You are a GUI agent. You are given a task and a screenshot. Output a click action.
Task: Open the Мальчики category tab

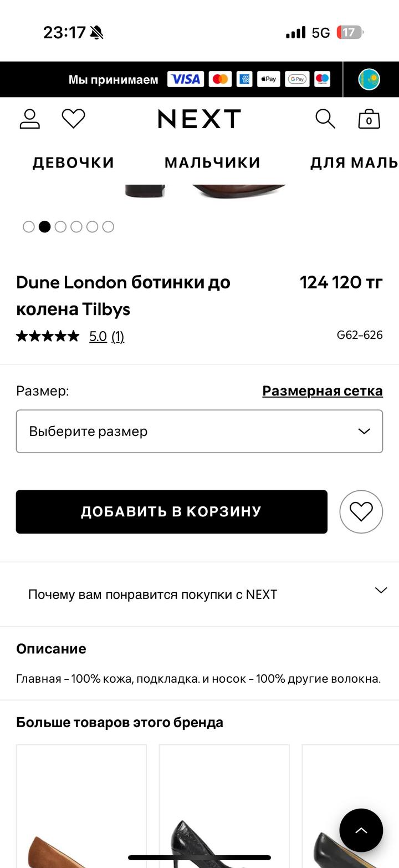212,163
